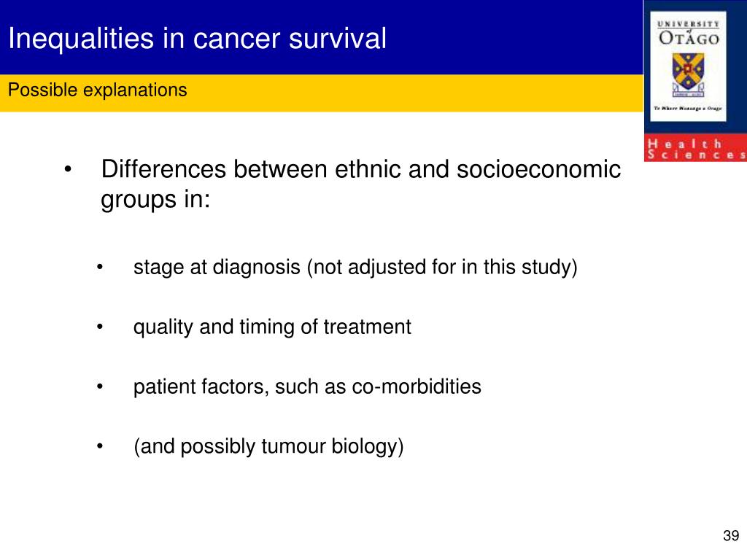Viewport: 747px width, 560px height.
Task: Click bullet point beside 'quality and timing'
Action: pos(99,327)
